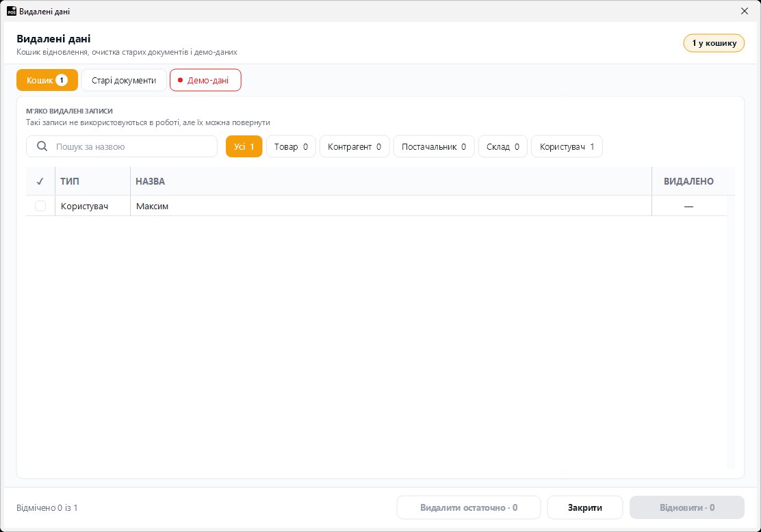The image size is (761, 532).
Task: Sort by the НАЗВА column header
Action: pos(391,181)
